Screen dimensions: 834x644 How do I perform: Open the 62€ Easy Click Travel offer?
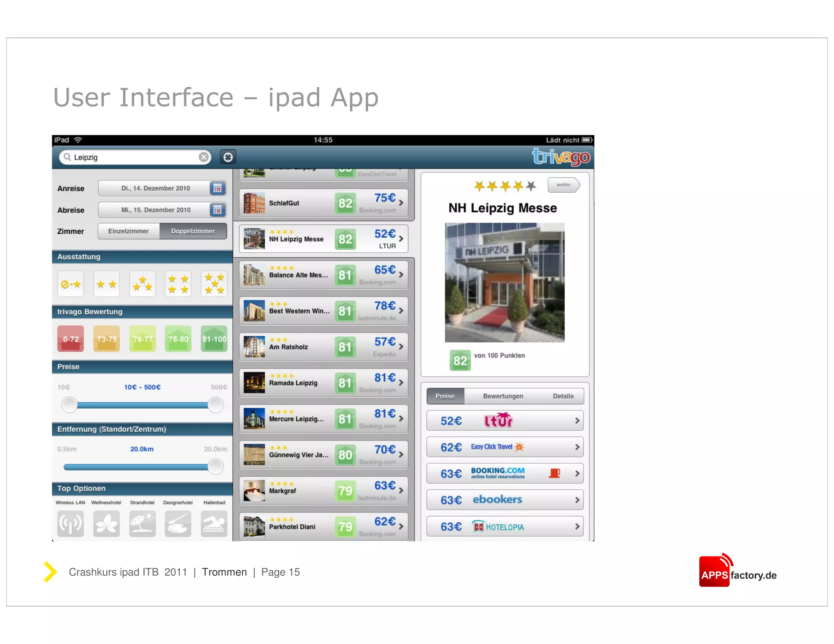pos(505,447)
